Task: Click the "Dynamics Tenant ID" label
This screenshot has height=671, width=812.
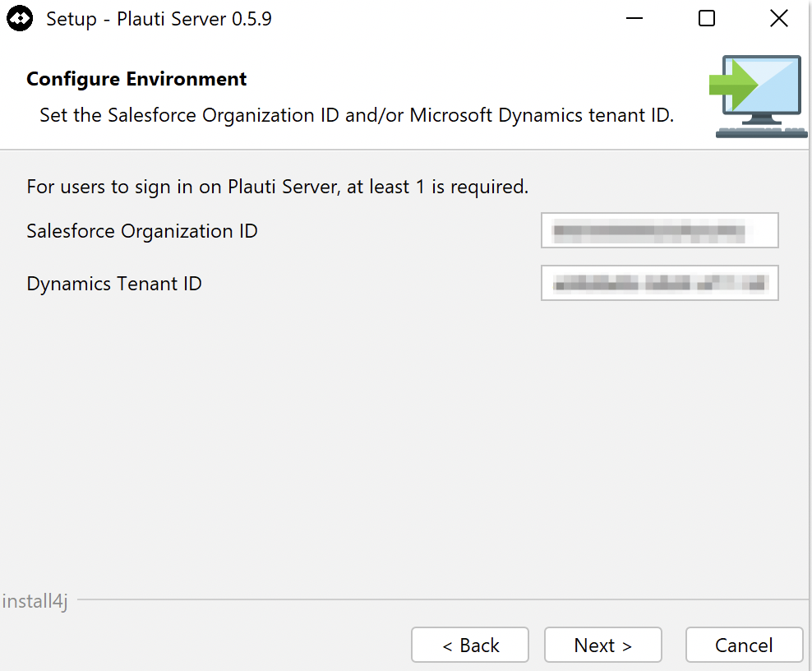Action: coord(114,284)
